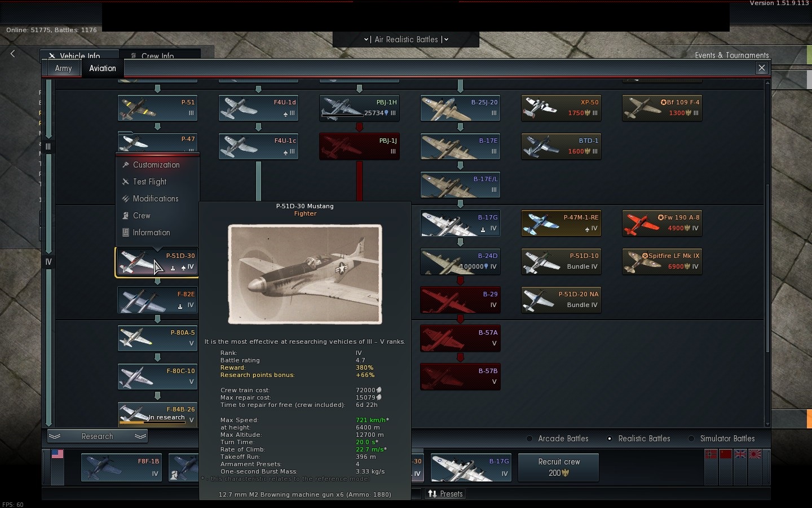
Task: Expand the Research dropdown bar
Action: click(98, 436)
